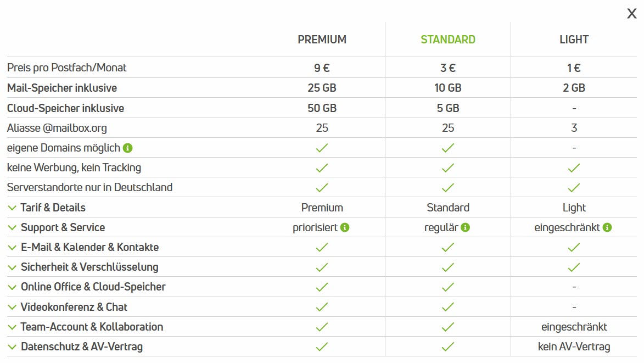
Task: Click info icon next to eigene Domains möglich
Action: pos(128,148)
